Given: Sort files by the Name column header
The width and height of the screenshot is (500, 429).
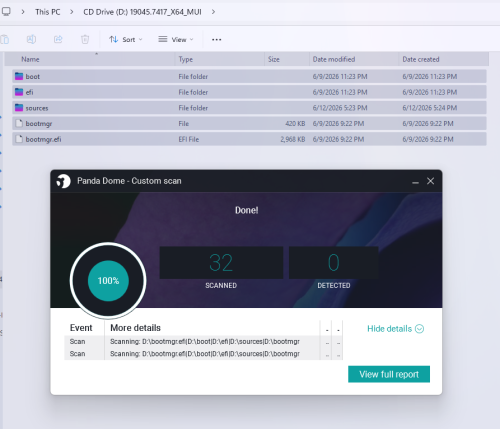Looking at the screenshot, I should 89,59.
